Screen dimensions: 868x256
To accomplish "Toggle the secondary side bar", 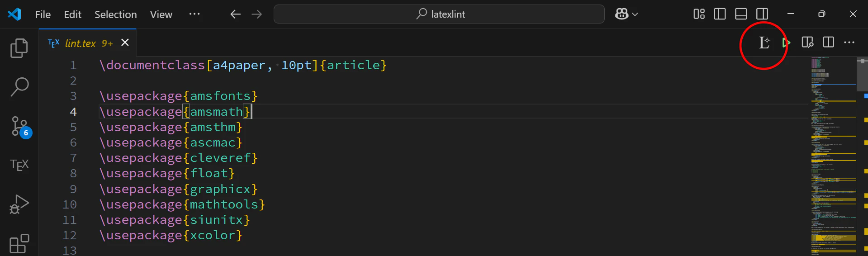I will 762,14.
